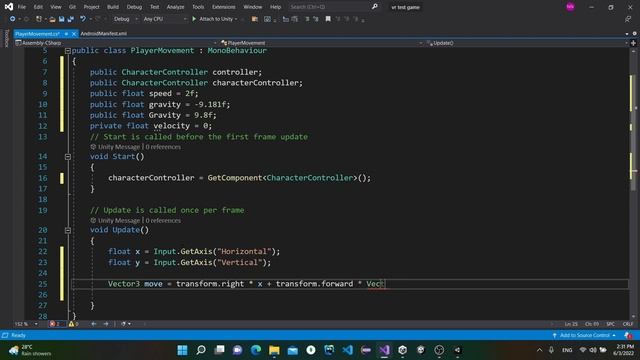Click the Visual Studio logo icon

click(x=9, y=7)
